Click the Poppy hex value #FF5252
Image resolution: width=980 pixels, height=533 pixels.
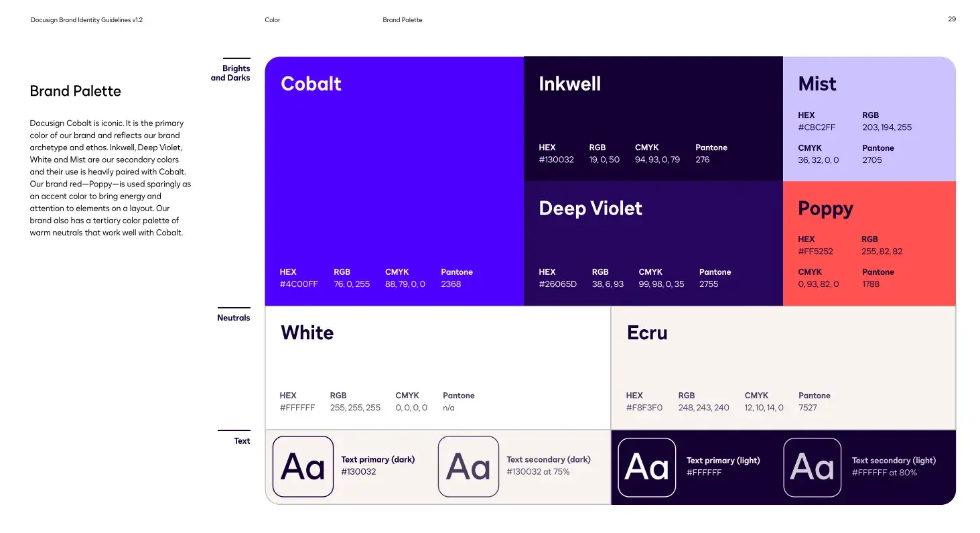pos(815,251)
